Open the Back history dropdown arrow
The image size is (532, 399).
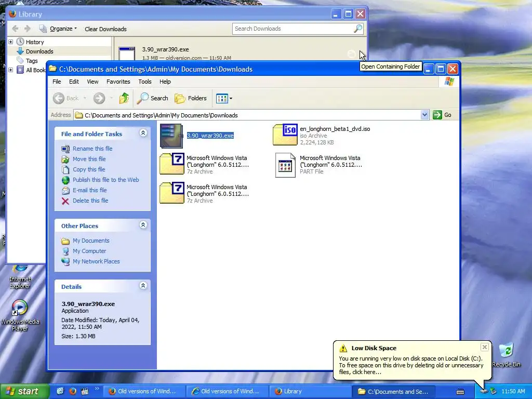(85, 98)
